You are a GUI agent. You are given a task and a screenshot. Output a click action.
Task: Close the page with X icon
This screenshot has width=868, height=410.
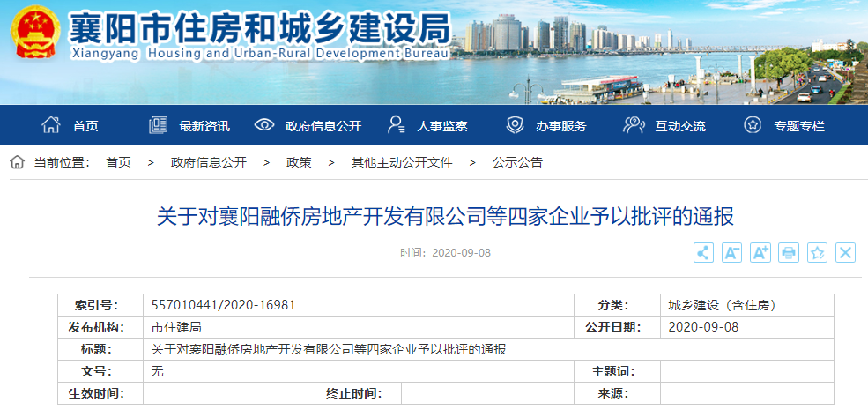845,253
